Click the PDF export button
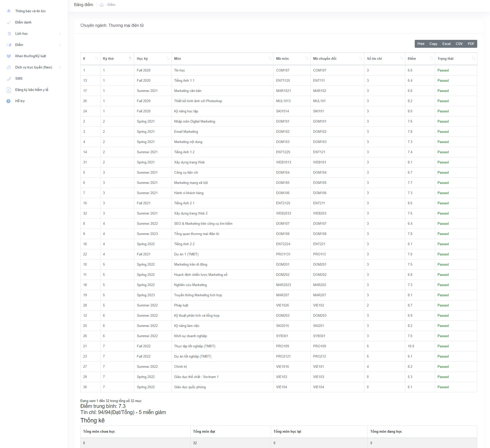Screen dimensions: 490x448 click(x=471, y=44)
